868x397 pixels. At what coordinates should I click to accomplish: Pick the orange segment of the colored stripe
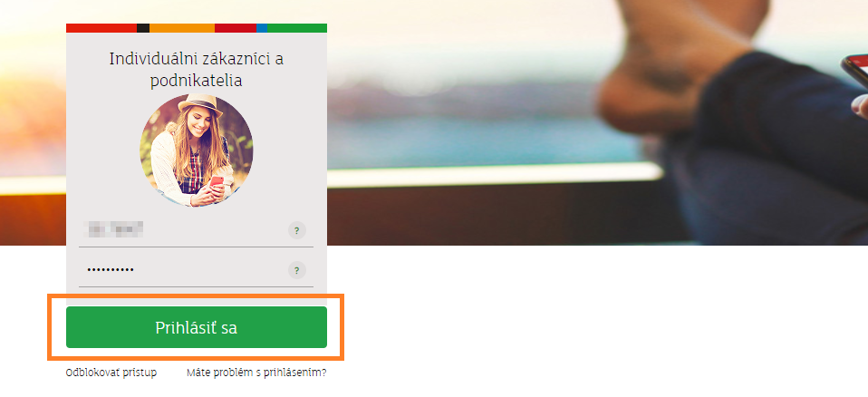tap(182, 28)
